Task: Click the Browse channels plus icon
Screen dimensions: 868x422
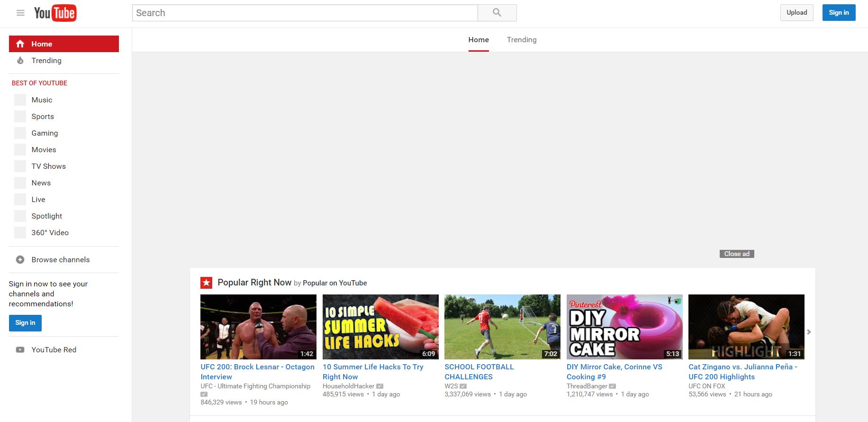Action: (x=20, y=260)
